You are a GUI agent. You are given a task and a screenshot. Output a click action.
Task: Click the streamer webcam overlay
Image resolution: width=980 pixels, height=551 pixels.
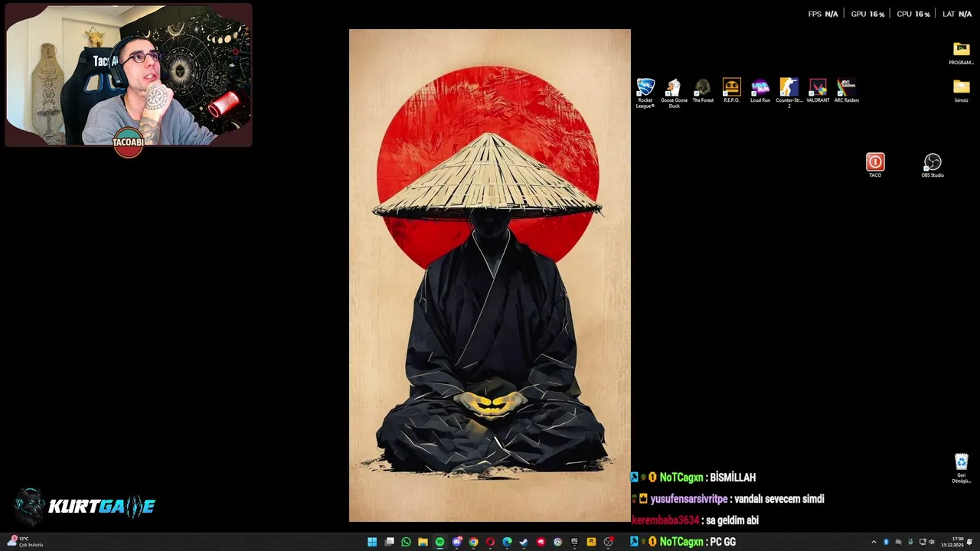click(129, 74)
